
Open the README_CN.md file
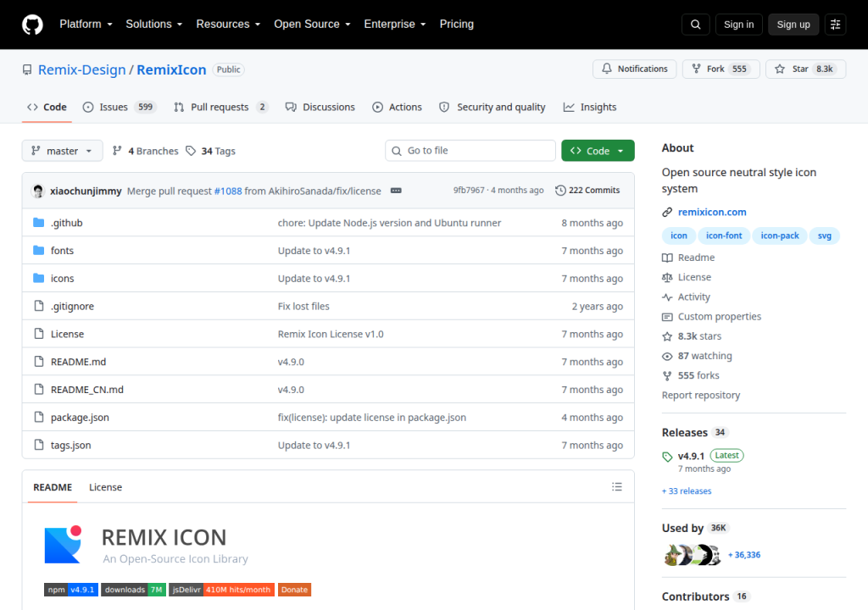pyautogui.click(x=87, y=389)
